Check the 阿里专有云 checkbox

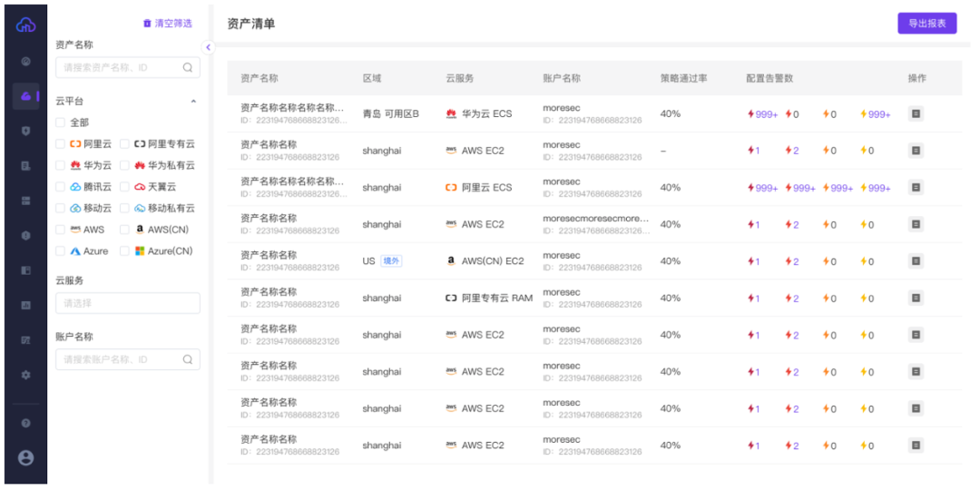[124, 143]
